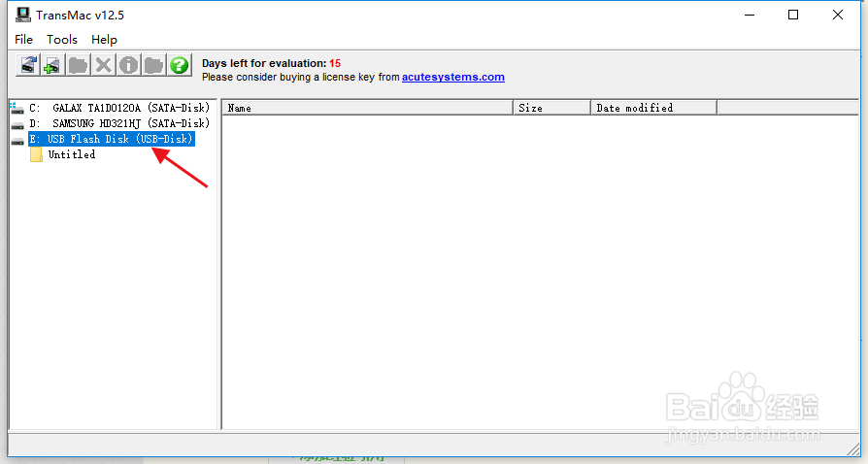Click the gray folder icon beside the green help icon

point(154,65)
